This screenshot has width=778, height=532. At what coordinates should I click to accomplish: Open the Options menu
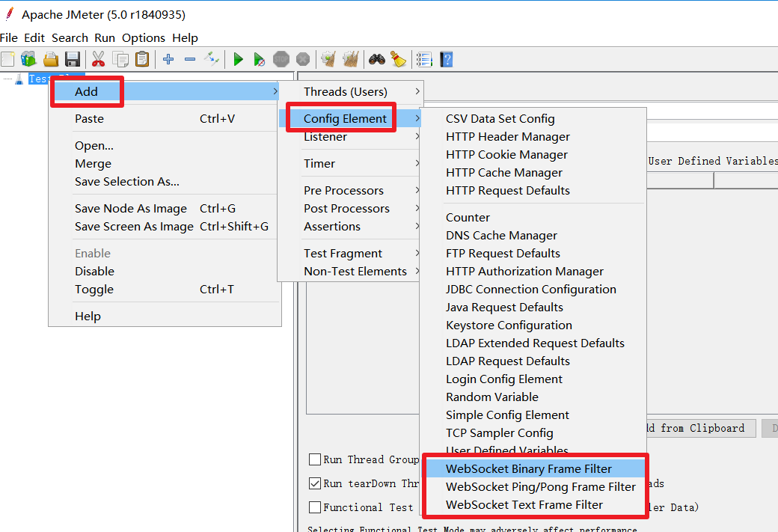coord(144,37)
